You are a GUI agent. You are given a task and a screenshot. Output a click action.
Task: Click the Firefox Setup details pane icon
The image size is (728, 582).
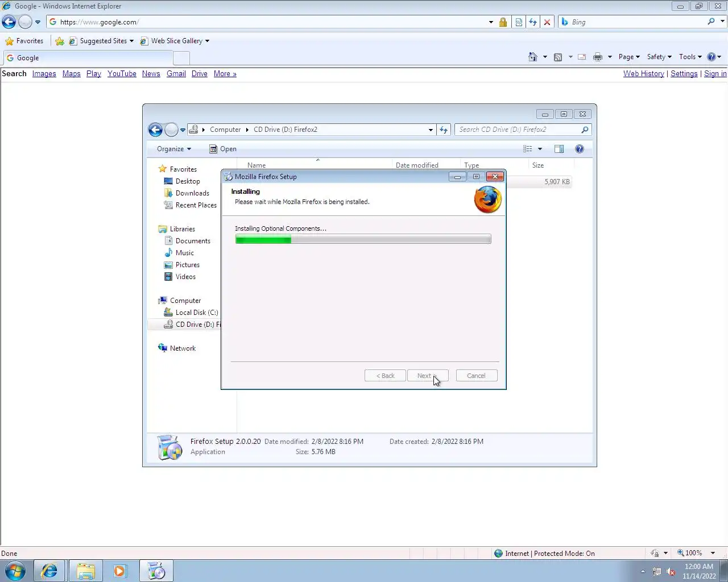point(169,447)
